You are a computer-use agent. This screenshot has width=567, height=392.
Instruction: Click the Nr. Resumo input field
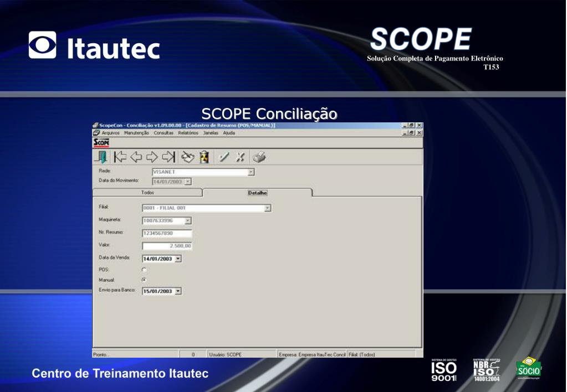pyautogui.click(x=167, y=234)
